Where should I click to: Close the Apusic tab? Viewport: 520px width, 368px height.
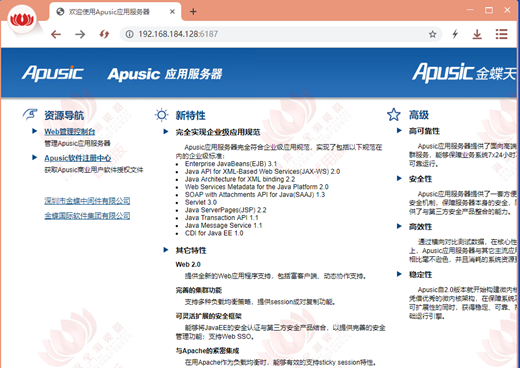(172, 12)
